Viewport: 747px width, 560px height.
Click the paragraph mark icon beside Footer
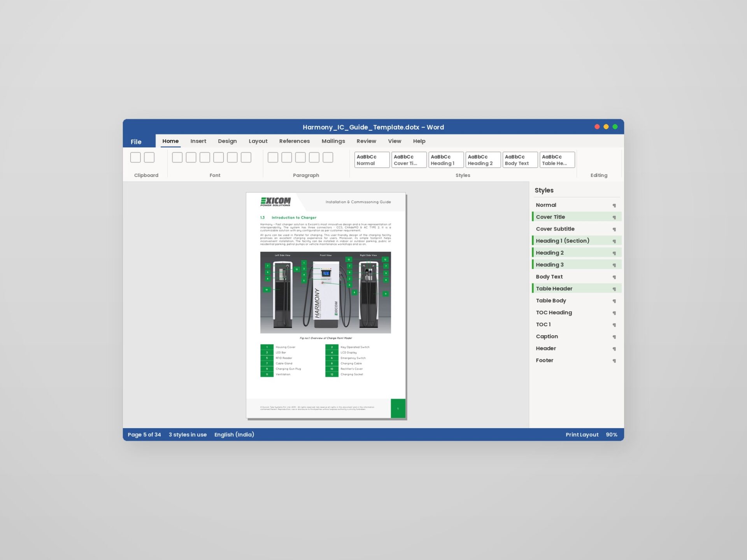(614, 361)
